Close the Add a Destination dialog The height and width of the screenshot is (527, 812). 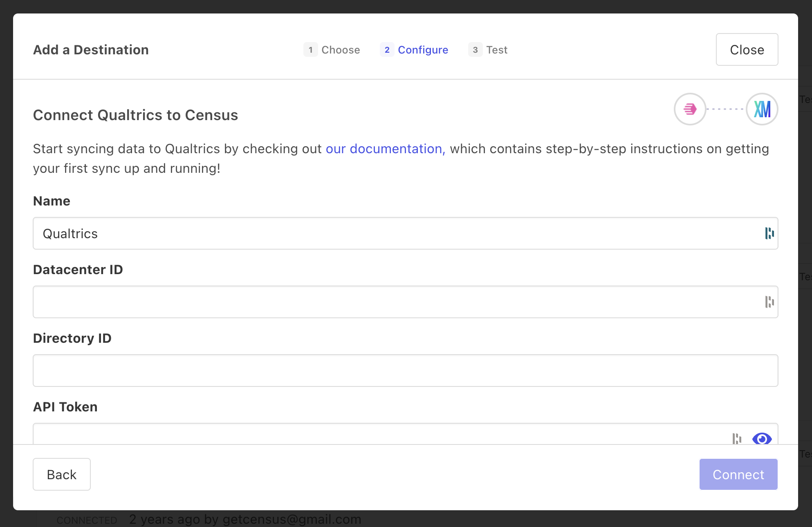[x=747, y=50]
